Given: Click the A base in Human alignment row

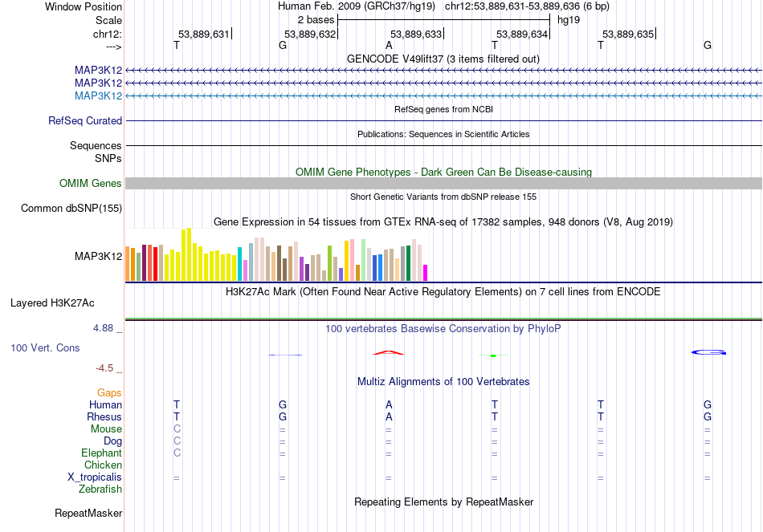Looking at the screenshot, I should 388,404.
